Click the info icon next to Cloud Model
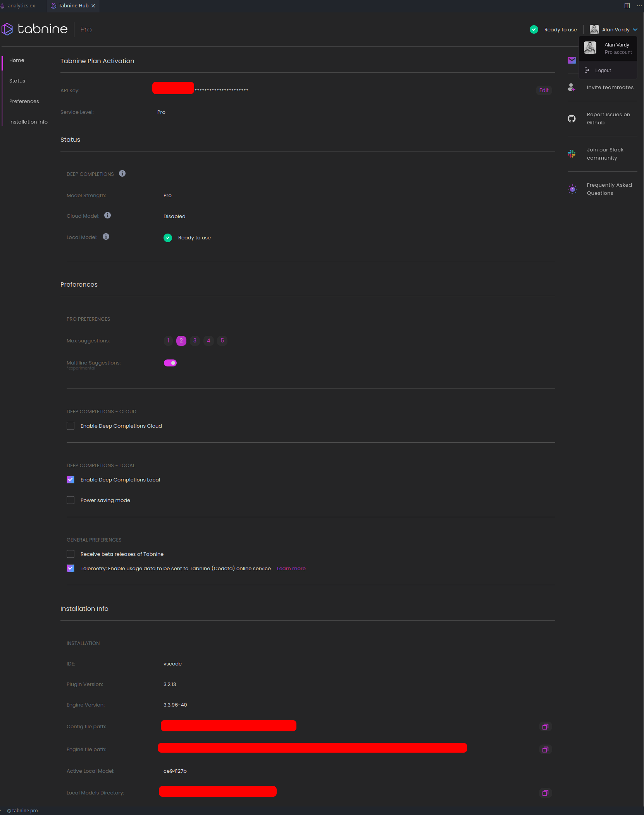 pyautogui.click(x=108, y=215)
